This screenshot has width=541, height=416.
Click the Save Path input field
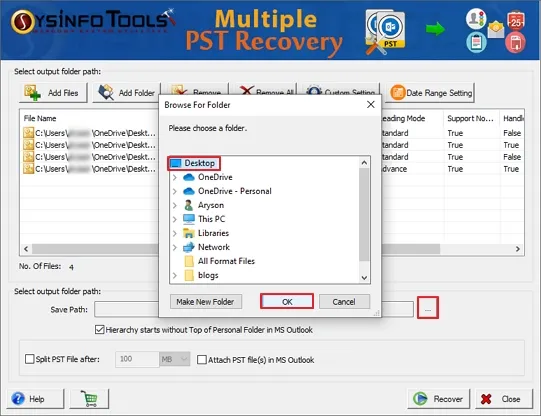pyautogui.click(x=254, y=309)
